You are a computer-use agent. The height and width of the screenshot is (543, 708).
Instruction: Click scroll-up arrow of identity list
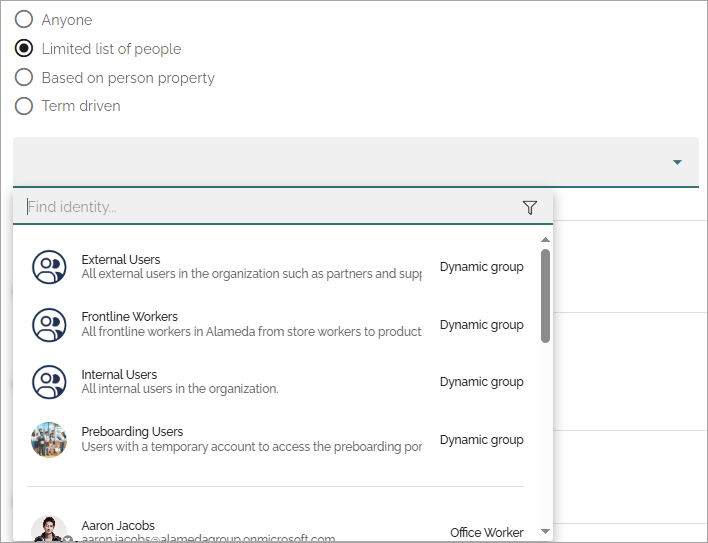545,240
